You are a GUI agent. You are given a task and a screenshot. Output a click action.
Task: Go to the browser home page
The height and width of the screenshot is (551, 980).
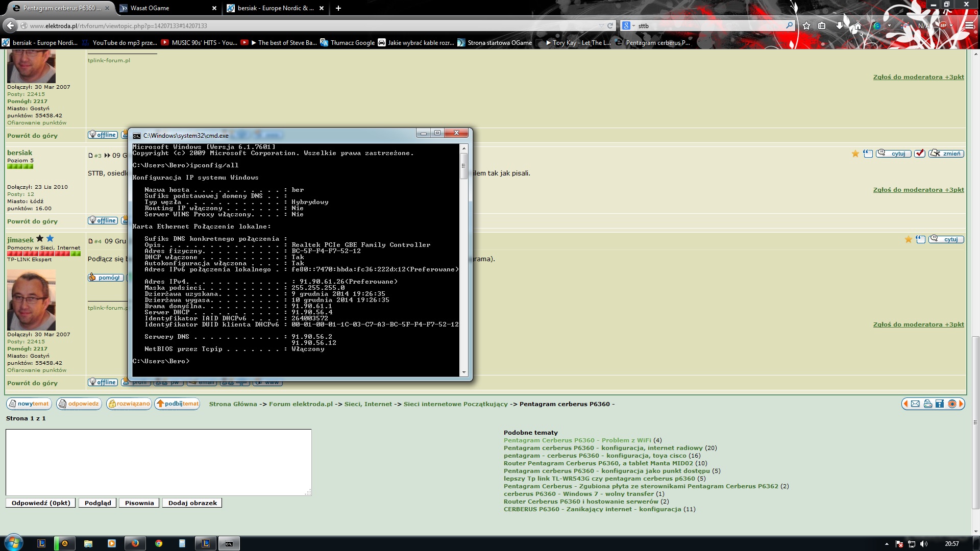point(857,26)
